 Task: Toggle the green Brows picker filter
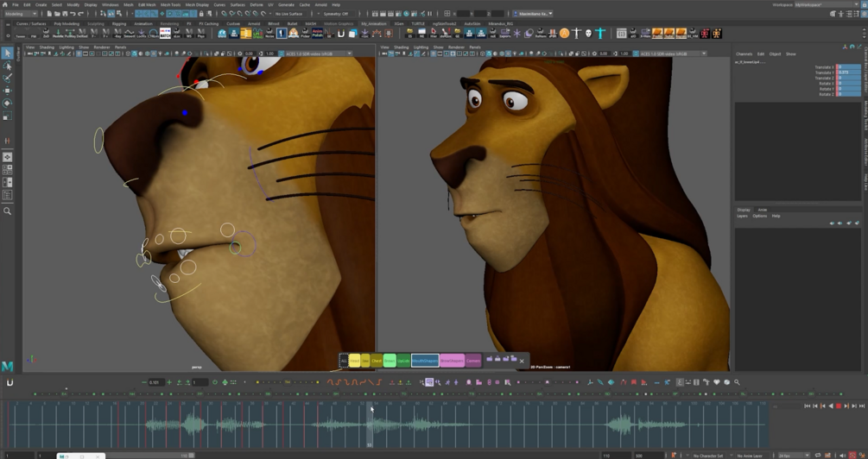[x=390, y=361]
